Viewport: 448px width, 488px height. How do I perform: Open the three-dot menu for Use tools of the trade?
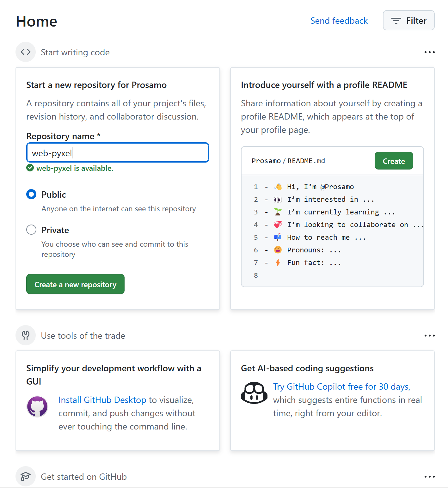point(429,336)
